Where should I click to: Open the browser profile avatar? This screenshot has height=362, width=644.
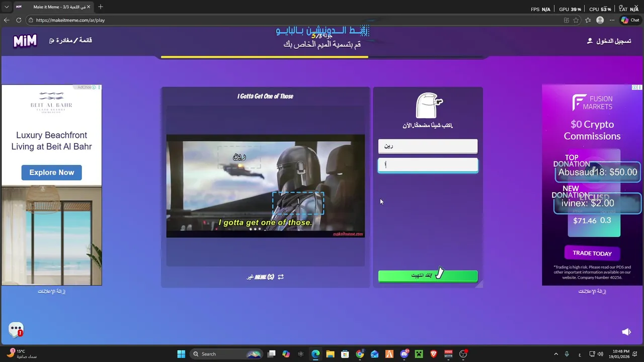click(x=600, y=20)
